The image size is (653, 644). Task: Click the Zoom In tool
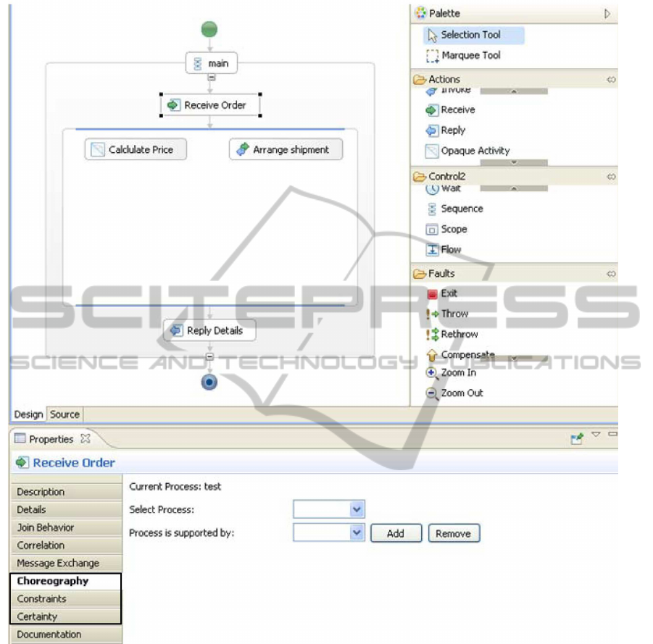(x=458, y=372)
